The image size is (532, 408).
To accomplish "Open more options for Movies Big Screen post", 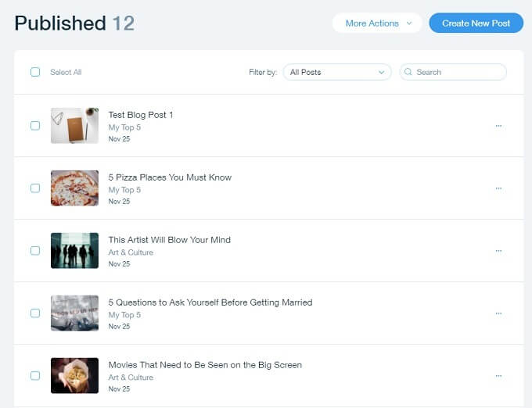I will (498, 376).
